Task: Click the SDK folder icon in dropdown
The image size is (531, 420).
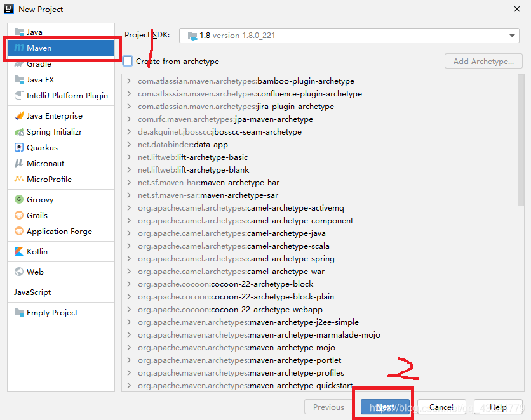Action: pos(192,36)
